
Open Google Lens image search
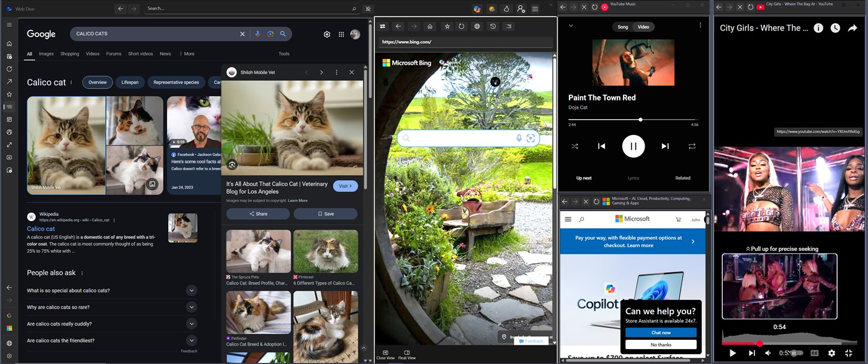(x=270, y=34)
